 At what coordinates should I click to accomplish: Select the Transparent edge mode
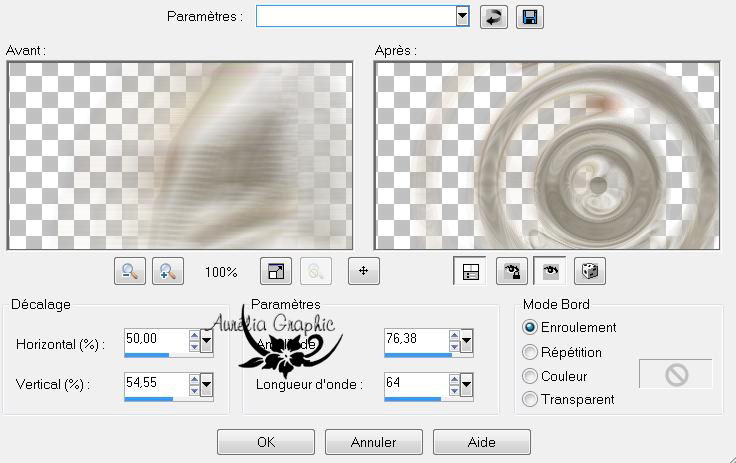530,399
